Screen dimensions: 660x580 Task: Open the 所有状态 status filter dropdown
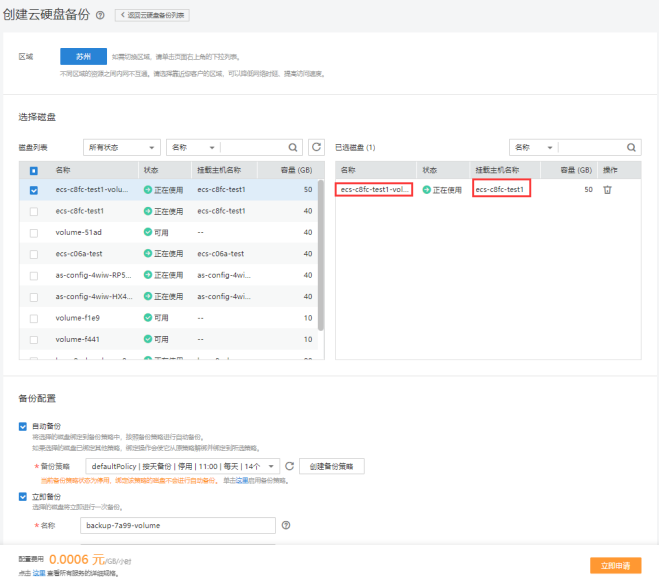[121, 147]
